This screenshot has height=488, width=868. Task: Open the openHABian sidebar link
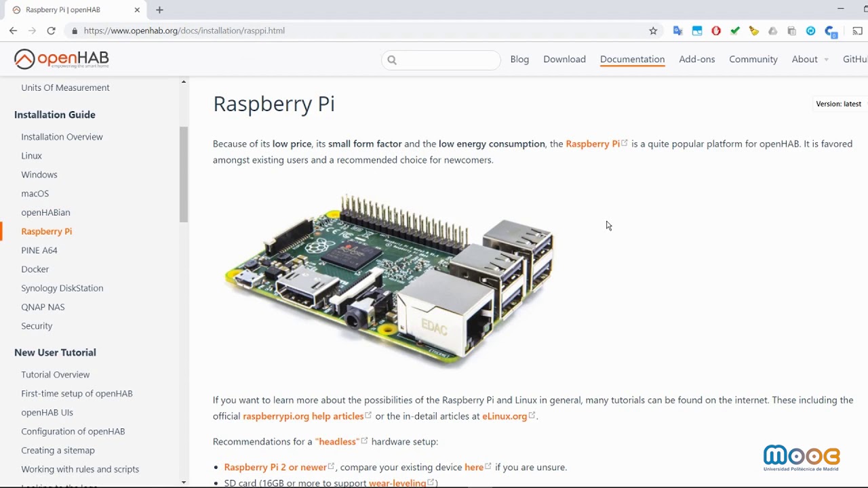tap(45, 212)
